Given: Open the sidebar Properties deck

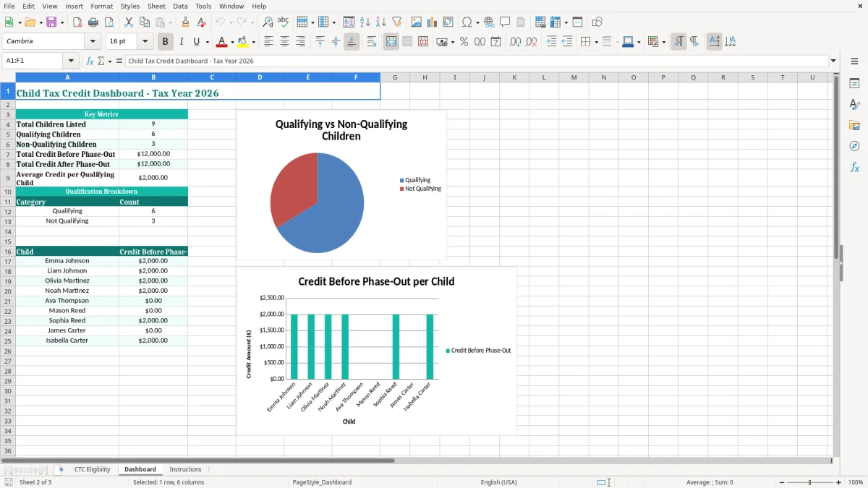Looking at the screenshot, I should 854,84.
